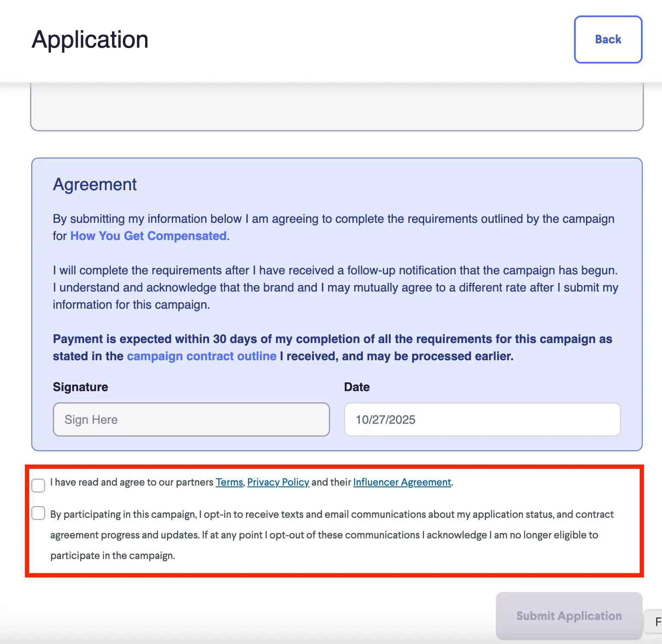Open the How You Get Compensated campaign link

148,236
